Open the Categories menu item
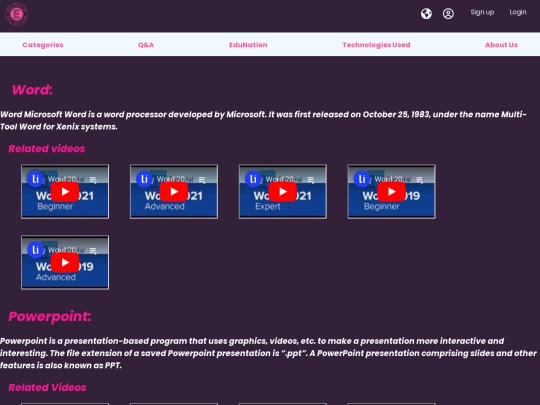Image resolution: width=540 pixels, height=405 pixels. pos(43,45)
